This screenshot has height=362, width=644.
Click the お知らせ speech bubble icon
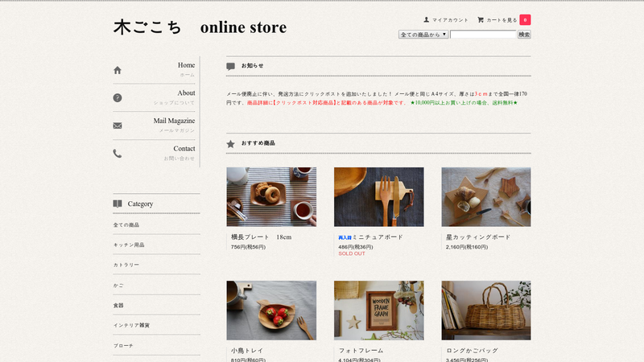point(230,67)
